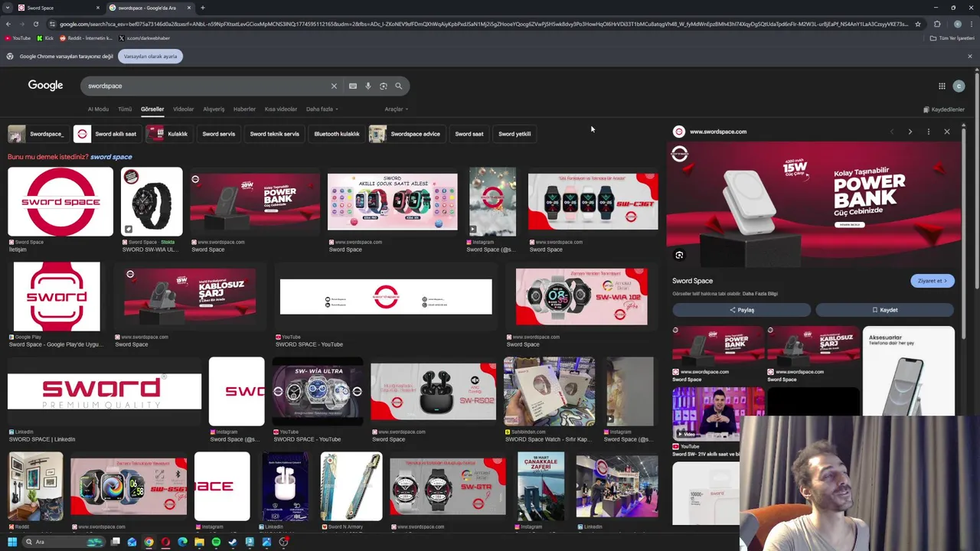Click the Kaydet save button
The image size is (980, 551).
coord(884,310)
